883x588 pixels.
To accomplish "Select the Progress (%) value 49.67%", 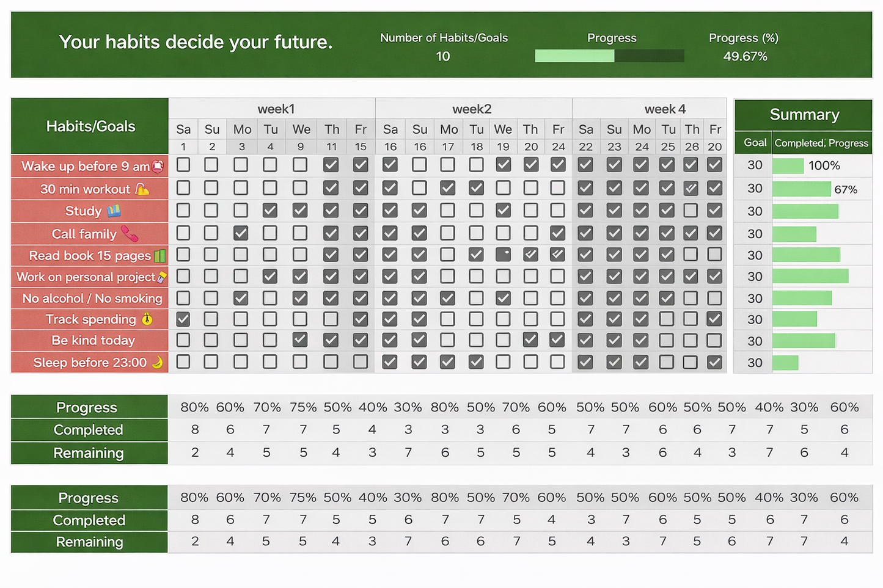I will click(745, 57).
